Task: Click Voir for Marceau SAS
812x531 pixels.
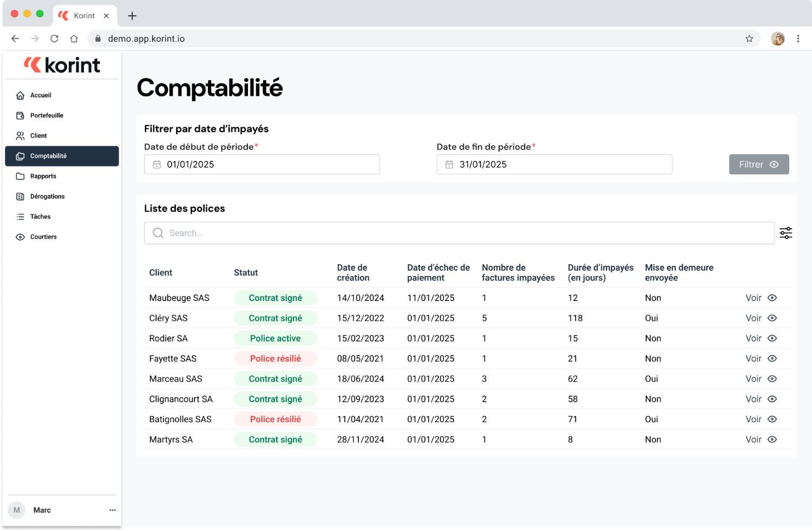Action: [761, 379]
